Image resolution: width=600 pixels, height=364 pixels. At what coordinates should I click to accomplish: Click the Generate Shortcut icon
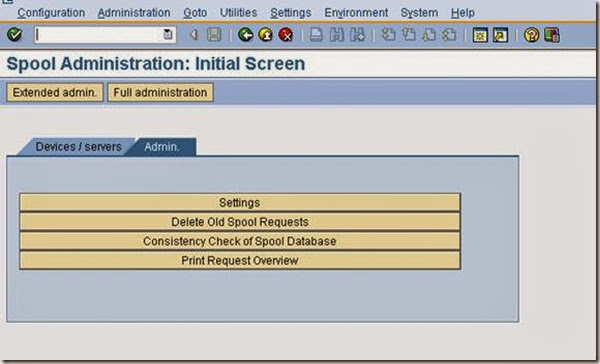click(x=500, y=35)
